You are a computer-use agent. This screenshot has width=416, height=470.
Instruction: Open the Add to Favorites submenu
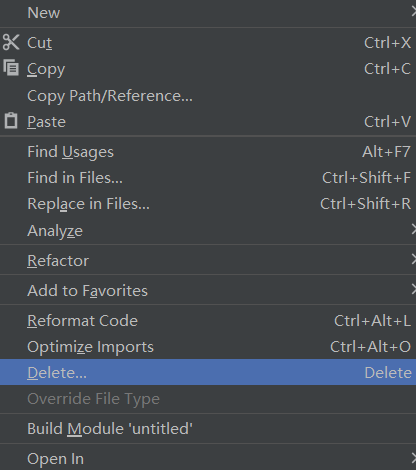click(x=208, y=290)
